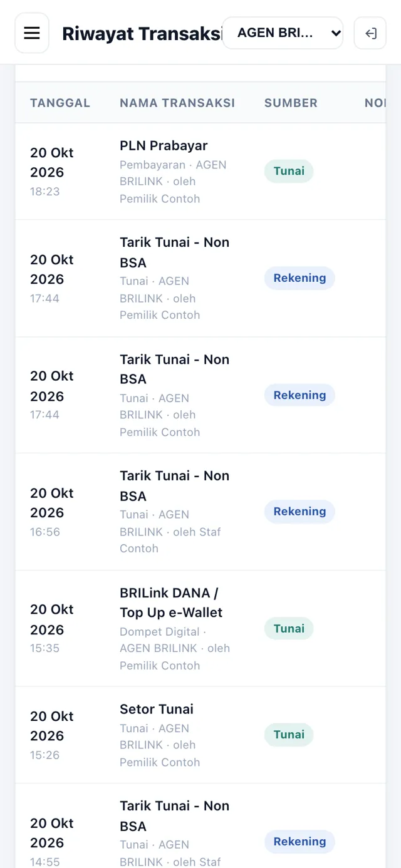Click the partially visible NO column header
This screenshot has height=868, width=401.
(375, 103)
